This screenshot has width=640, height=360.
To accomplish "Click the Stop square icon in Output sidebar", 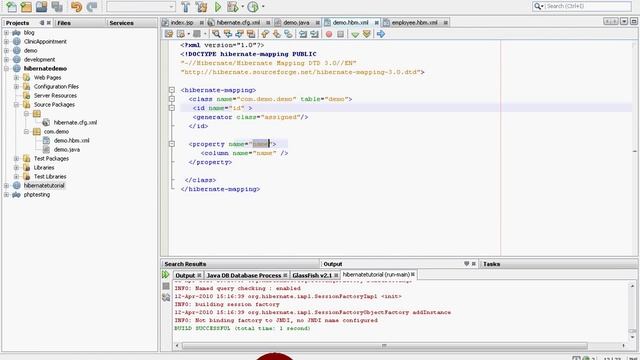I will tap(166, 286).
